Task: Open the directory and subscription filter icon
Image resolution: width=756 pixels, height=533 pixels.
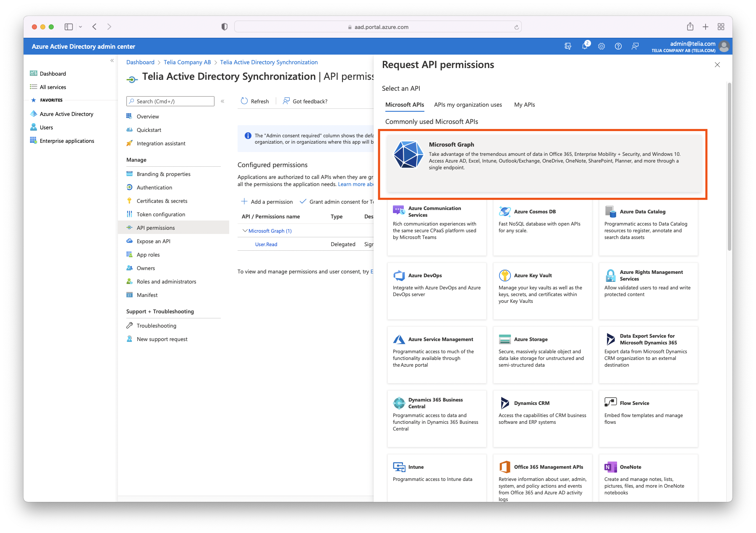Action: pos(568,46)
